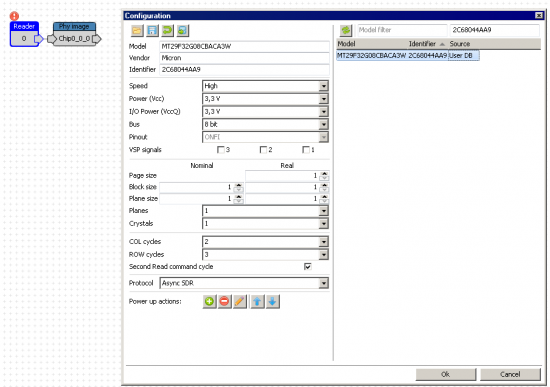The height and width of the screenshot is (387, 550).
Task: Click the red error badge above Reader node
Action: pos(14,16)
